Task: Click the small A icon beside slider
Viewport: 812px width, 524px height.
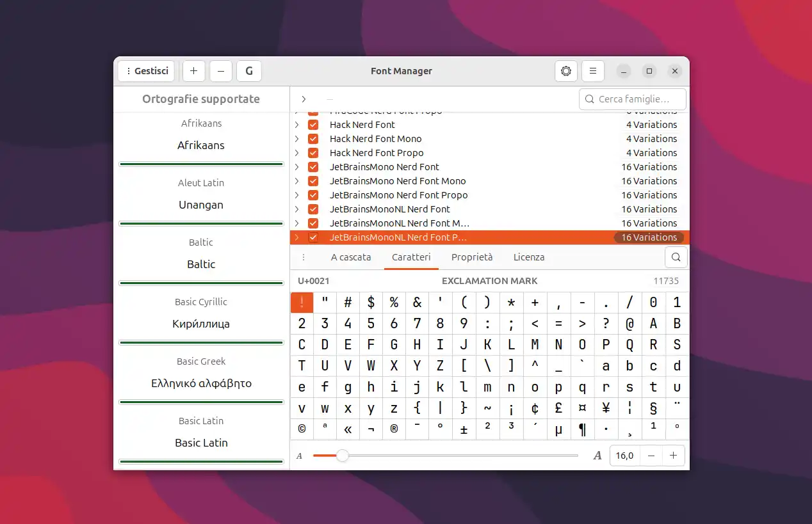Action: [x=299, y=456]
